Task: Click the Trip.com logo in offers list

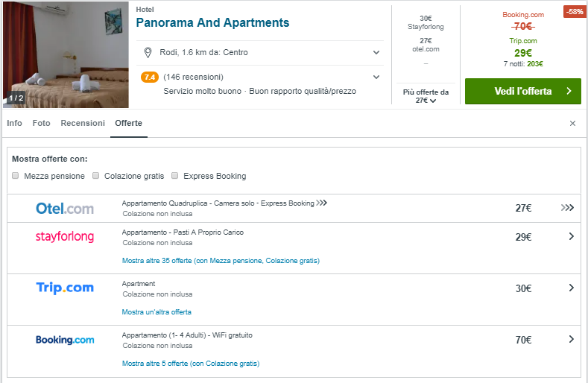Action: click(65, 288)
